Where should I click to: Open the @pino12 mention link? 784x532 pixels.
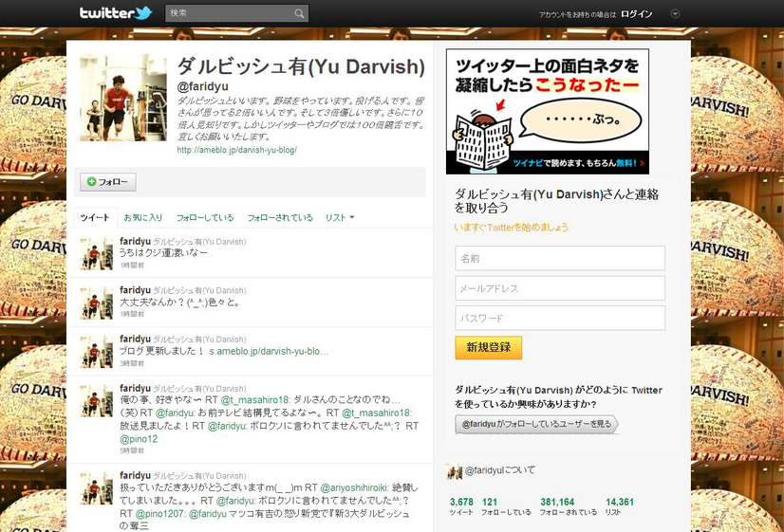(x=139, y=439)
